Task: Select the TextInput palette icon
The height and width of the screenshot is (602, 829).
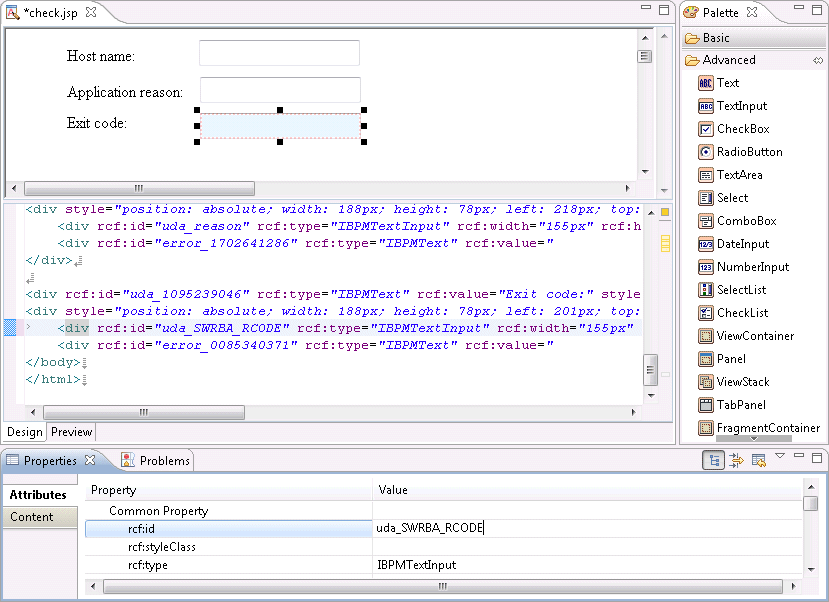Action: coord(705,106)
